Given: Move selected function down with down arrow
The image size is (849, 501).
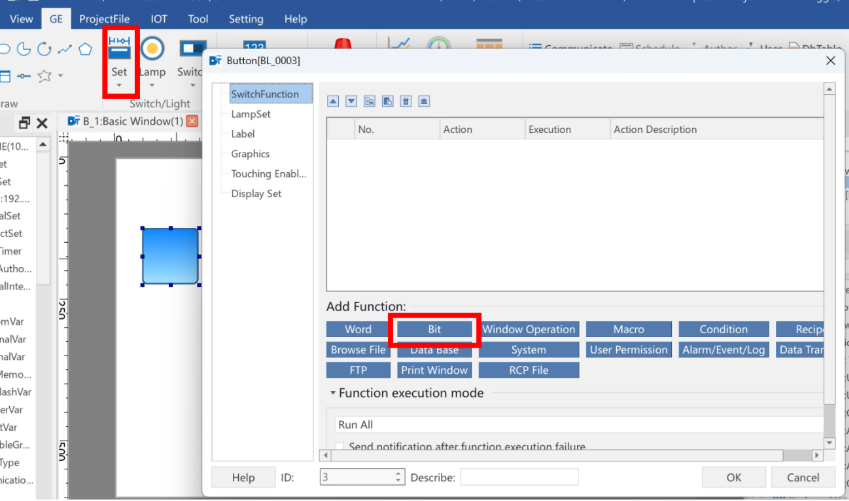Looking at the screenshot, I should 351,101.
